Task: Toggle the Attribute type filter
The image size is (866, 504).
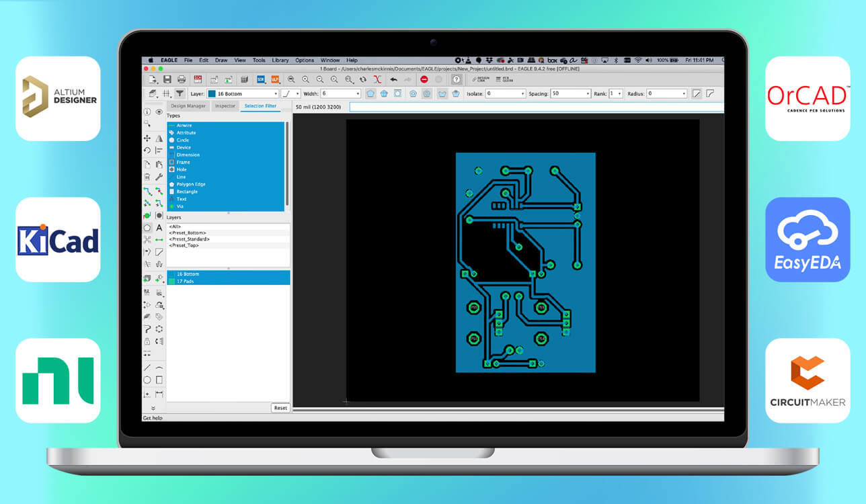Action: coord(226,133)
